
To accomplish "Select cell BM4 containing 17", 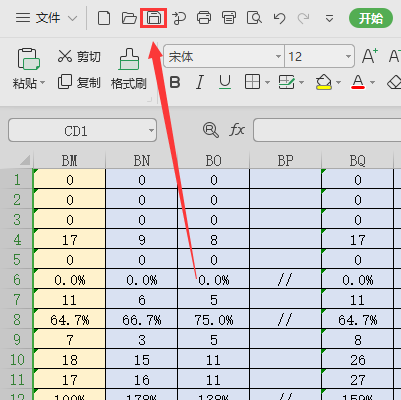I will pos(70,240).
